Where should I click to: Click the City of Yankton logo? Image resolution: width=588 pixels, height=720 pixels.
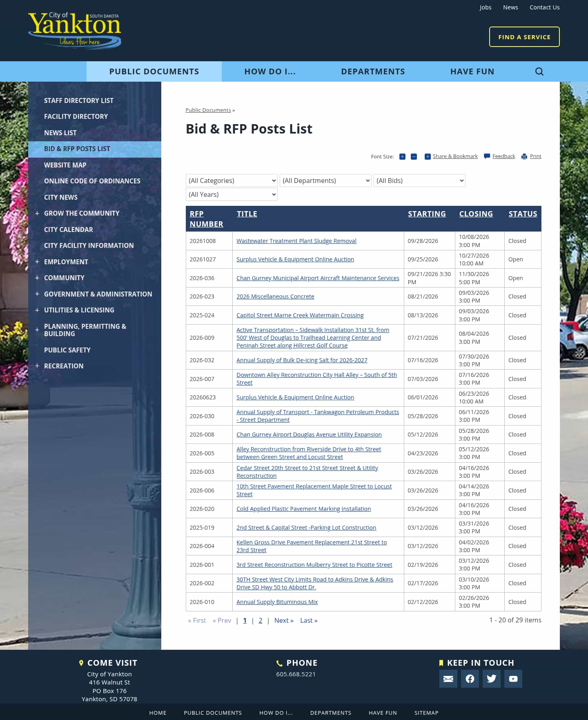click(x=75, y=30)
